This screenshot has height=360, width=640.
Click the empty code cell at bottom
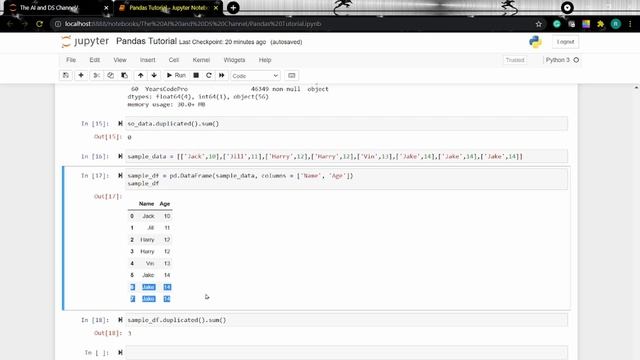(346, 353)
